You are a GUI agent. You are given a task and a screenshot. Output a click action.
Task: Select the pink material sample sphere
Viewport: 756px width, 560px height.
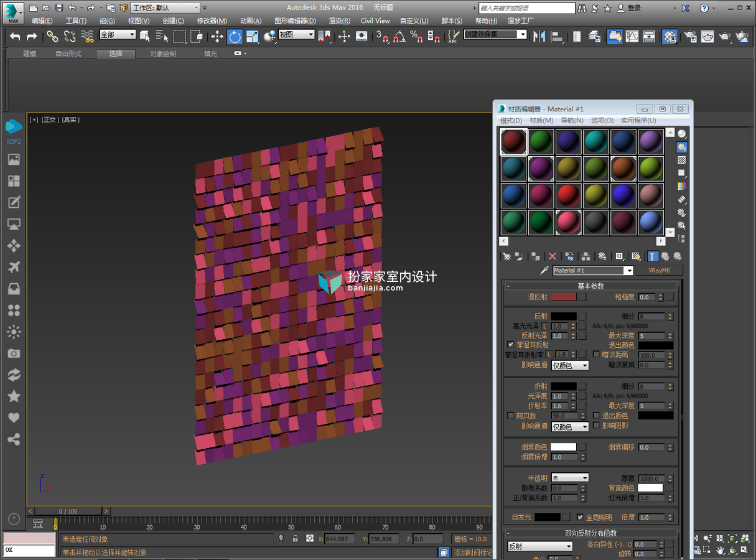(x=568, y=223)
